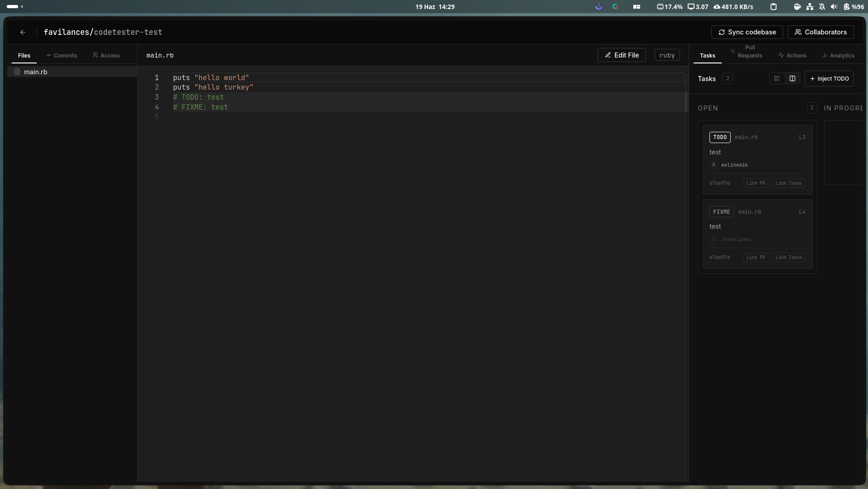Click the window layout tray icon
The height and width of the screenshot is (489, 868).
[x=637, y=7]
